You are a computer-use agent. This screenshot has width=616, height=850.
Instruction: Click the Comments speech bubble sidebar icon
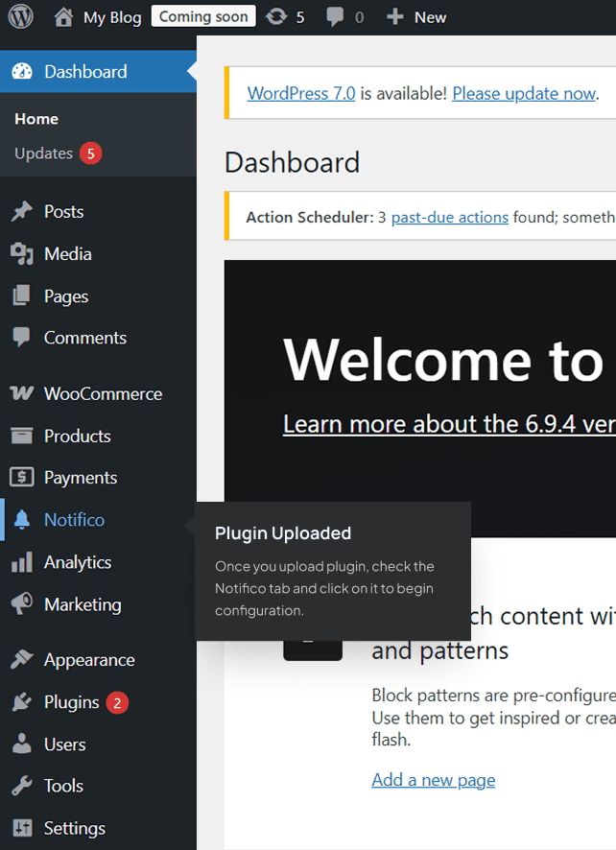[x=21, y=337]
